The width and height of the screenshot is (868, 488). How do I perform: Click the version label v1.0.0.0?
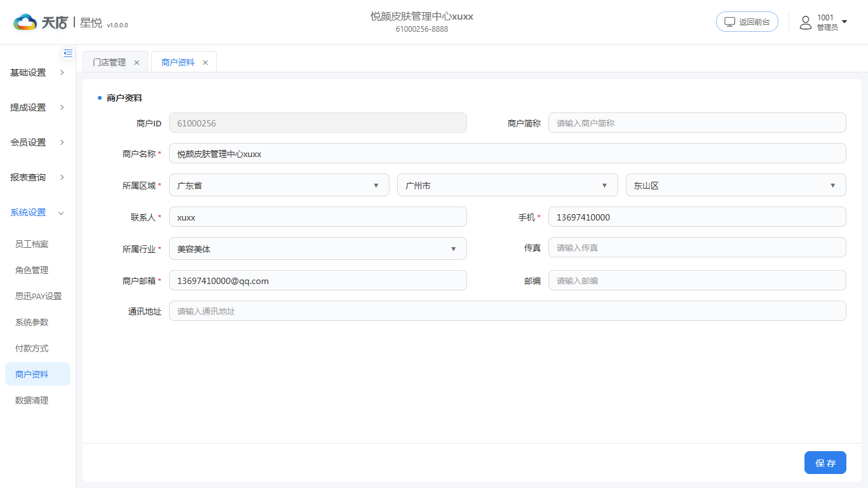tap(118, 25)
